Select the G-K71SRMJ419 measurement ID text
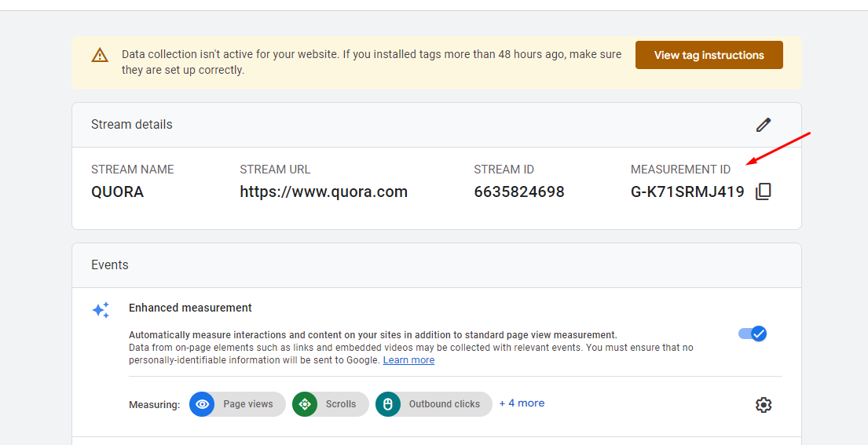The image size is (868, 445). point(687,191)
